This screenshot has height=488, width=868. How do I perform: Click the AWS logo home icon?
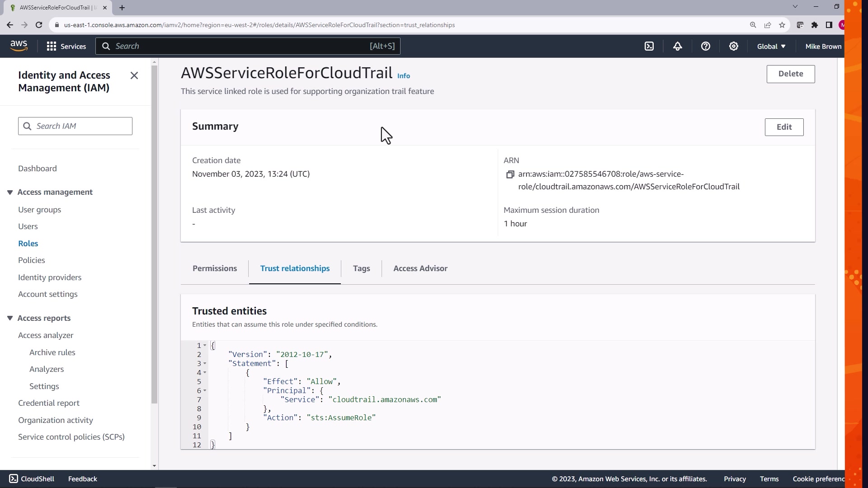19,46
